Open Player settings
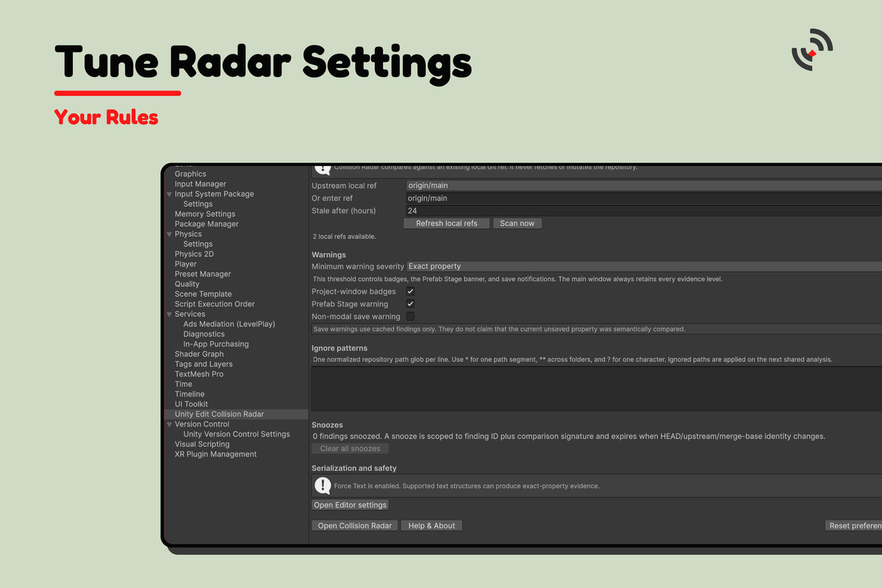 click(x=185, y=264)
